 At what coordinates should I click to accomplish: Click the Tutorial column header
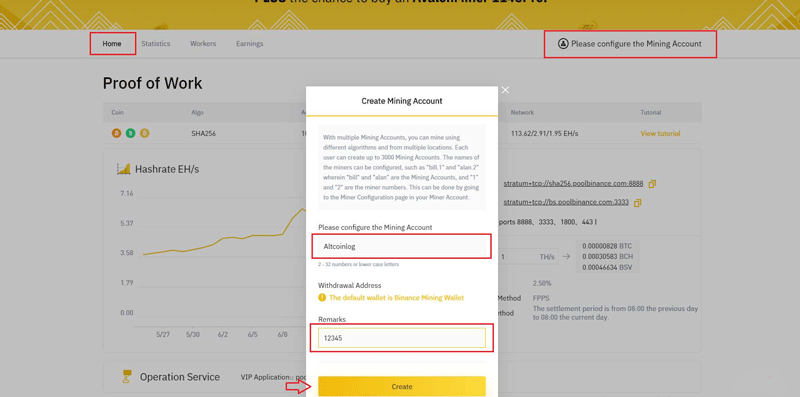pos(651,112)
